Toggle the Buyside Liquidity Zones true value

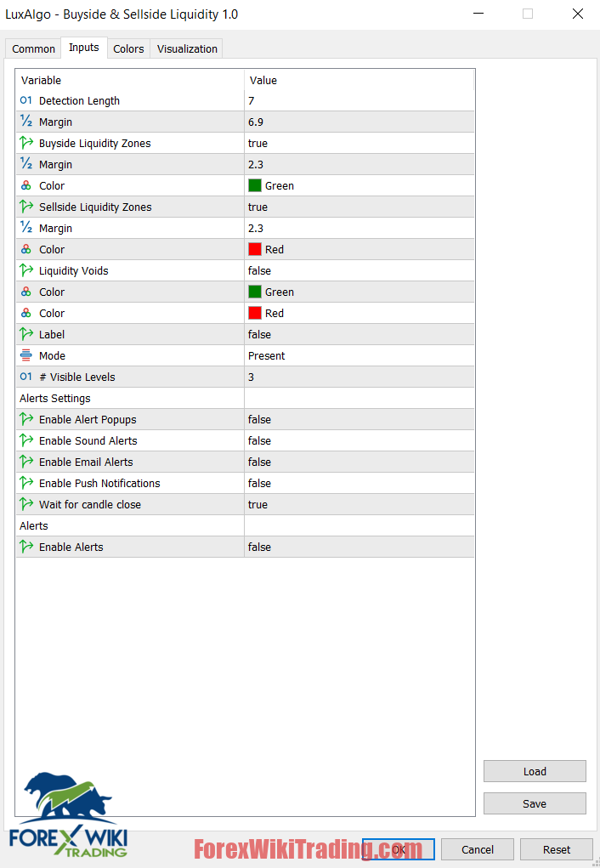pyautogui.click(x=359, y=143)
